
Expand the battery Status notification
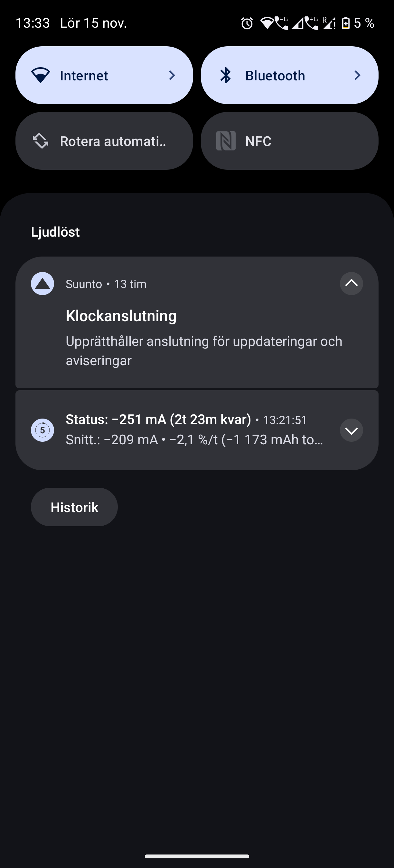click(351, 430)
